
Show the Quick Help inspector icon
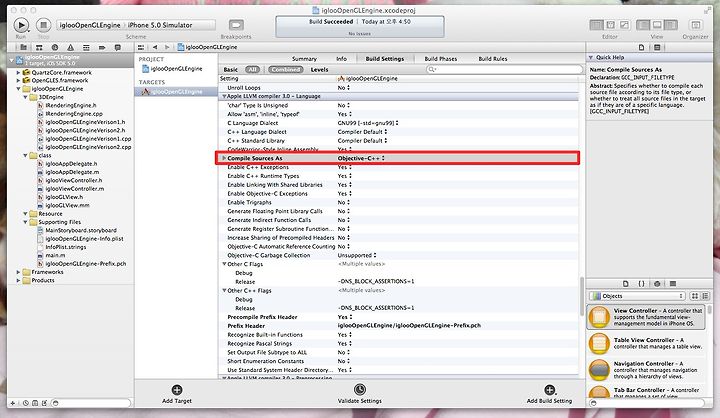657,47
